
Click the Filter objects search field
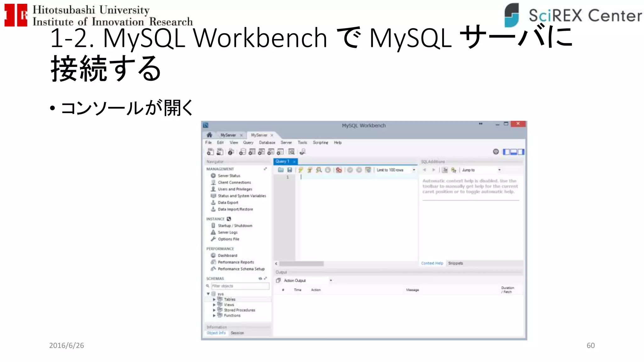point(240,286)
